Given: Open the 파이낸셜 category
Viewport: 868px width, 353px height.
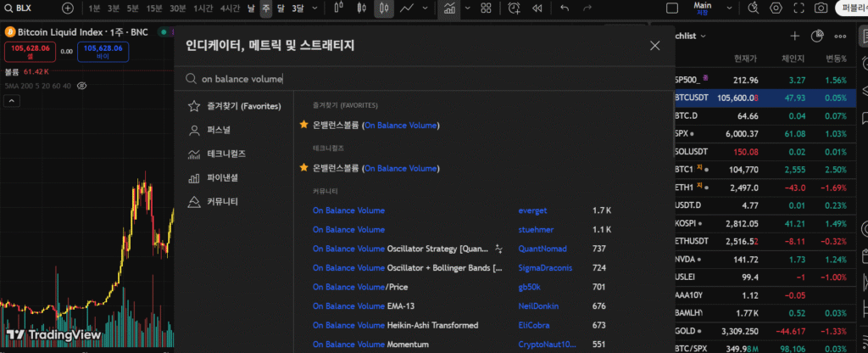Looking at the screenshot, I should pyautogui.click(x=213, y=178).
